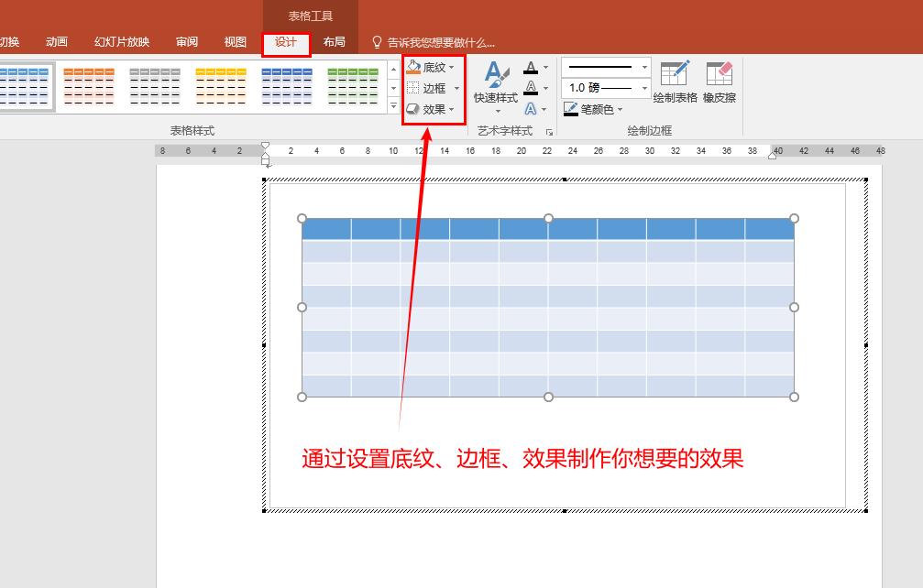Open the 效果 dropdown arrow

pyautogui.click(x=452, y=109)
